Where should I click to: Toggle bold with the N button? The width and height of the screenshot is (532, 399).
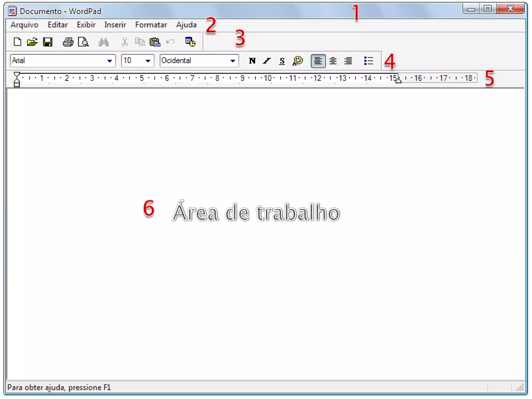tap(252, 61)
